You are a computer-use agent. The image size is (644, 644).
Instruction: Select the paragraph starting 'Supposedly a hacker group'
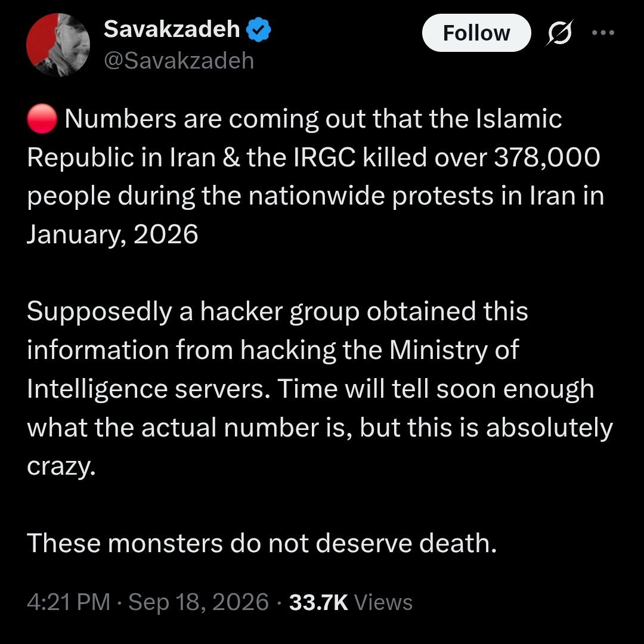pos(320,389)
